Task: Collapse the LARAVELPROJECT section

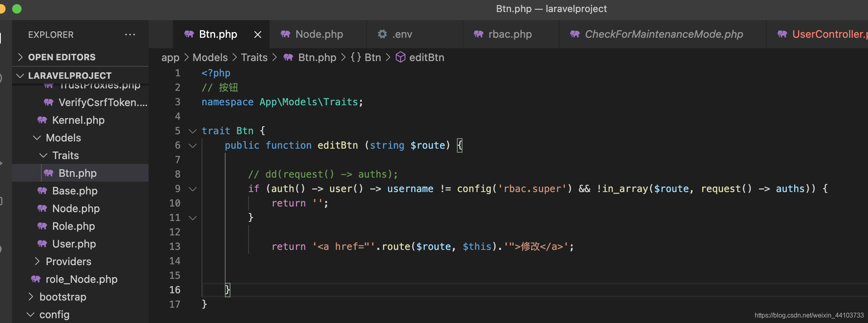Action: pyautogui.click(x=80, y=76)
